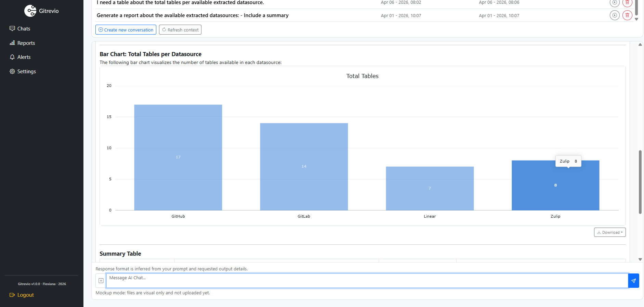Open the 'Generate a report about the available' conversation

click(193, 15)
